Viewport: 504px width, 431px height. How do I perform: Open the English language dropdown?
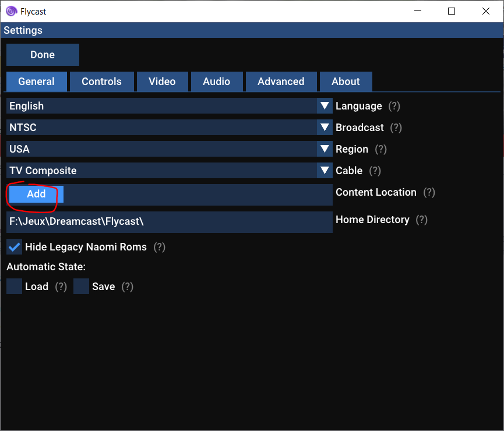(169, 106)
